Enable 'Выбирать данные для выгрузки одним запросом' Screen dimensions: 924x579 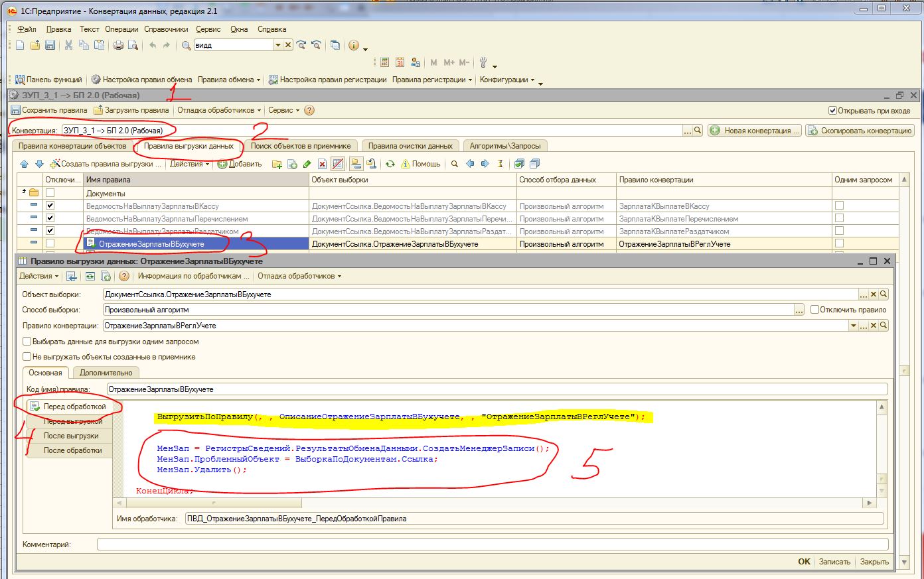[27, 342]
